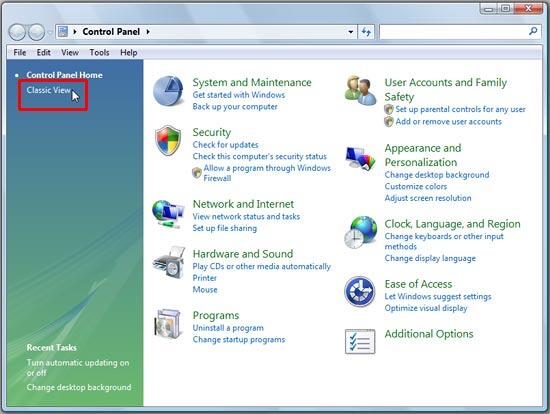Screen dimensions: 550x414
Task: Open the Hardware and Sound printer icon
Action: 169,262
